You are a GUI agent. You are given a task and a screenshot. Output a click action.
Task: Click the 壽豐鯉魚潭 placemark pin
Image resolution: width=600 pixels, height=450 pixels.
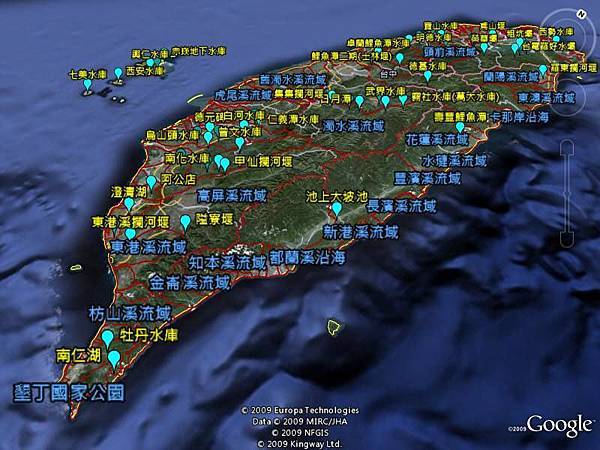coord(460,127)
